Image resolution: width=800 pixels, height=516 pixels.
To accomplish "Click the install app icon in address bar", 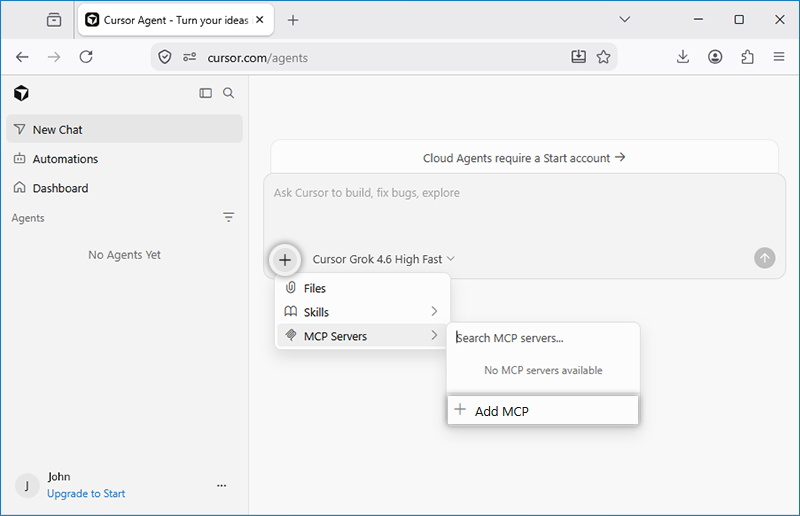I will point(579,57).
